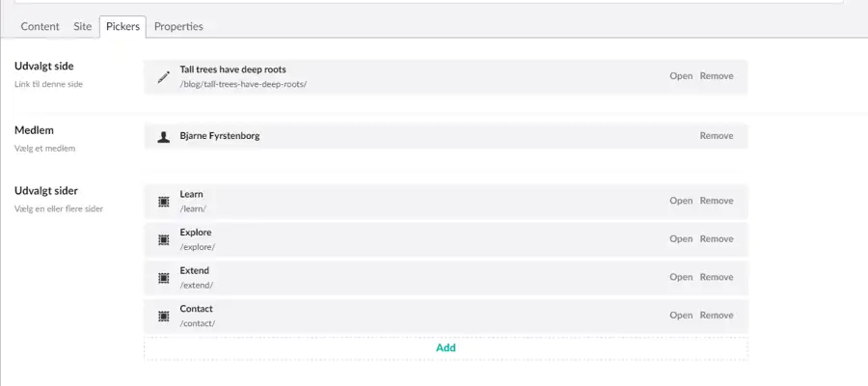Remove Learn from Udvalgt sider
This screenshot has height=386, width=868.
click(716, 201)
